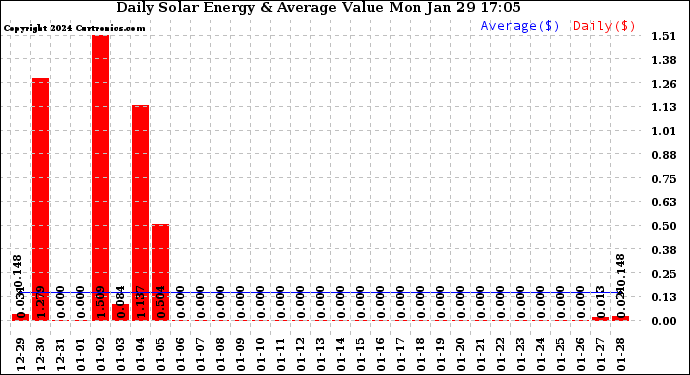
Task: Select the x-axis date label '01-24'
Action: pyautogui.click(x=540, y=354)
